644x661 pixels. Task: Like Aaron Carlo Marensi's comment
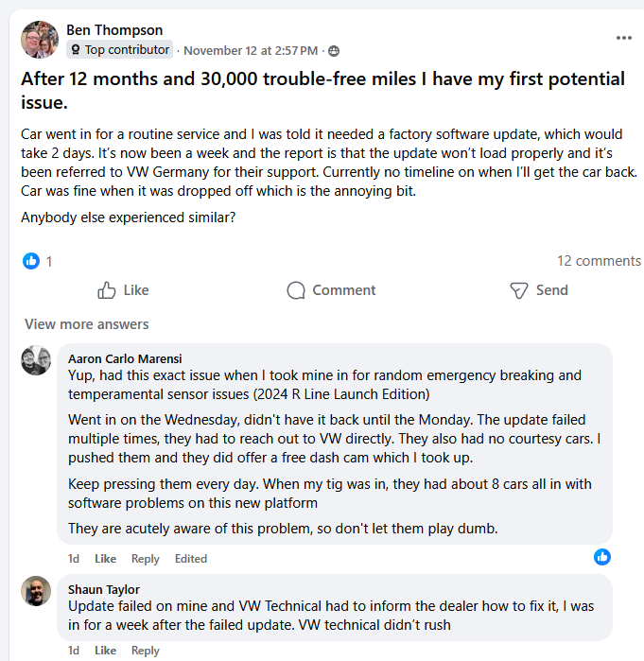click(105, 559)
